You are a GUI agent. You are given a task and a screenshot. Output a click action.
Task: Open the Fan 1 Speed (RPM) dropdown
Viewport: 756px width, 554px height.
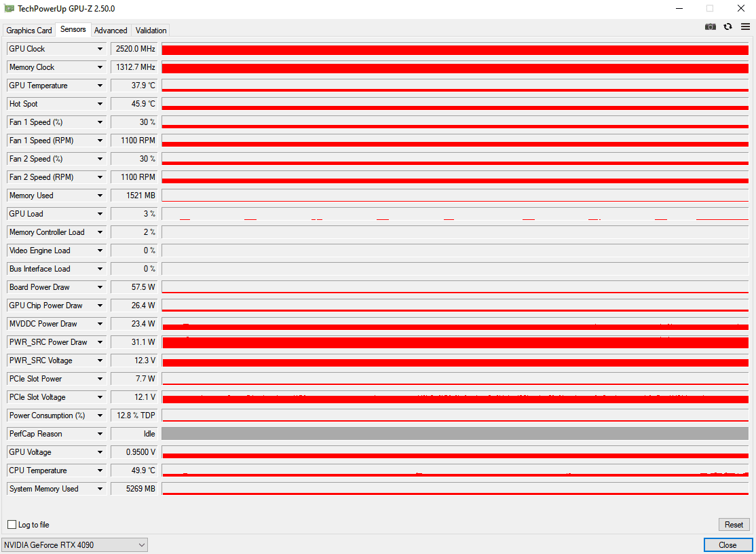coord(100,141)
